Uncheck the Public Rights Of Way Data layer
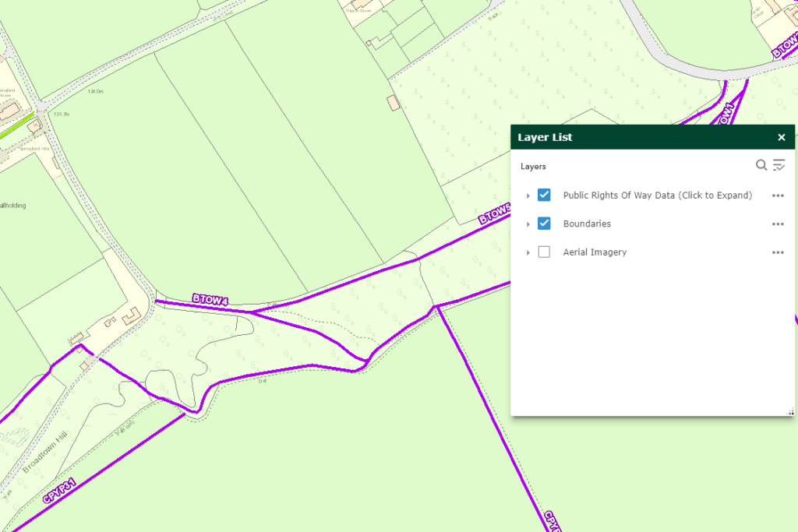The height and width of the screenshot is (532, 798). [x=544, y=196]
